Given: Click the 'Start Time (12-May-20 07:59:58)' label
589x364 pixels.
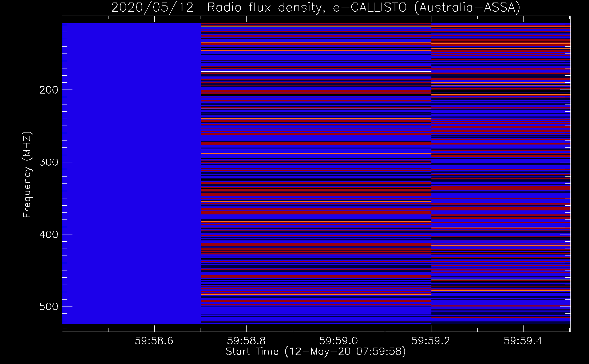Looking at the screenshot, I should (x=316, y=352).
